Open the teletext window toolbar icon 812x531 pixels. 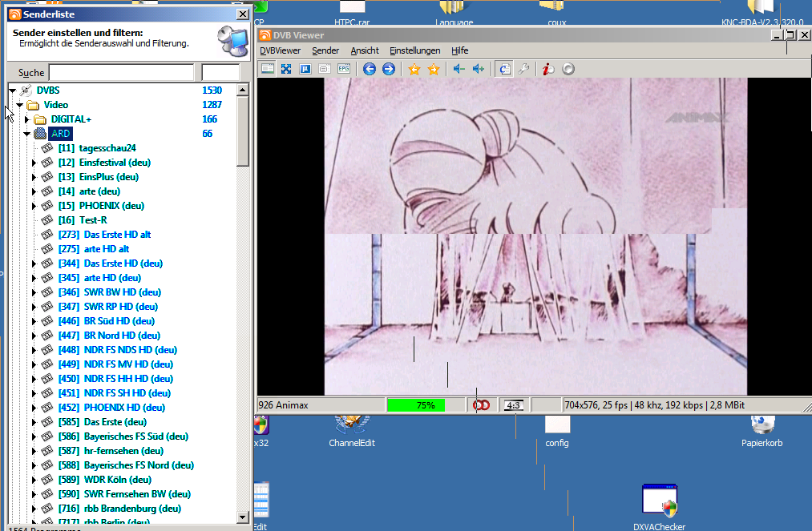point(324,69)
